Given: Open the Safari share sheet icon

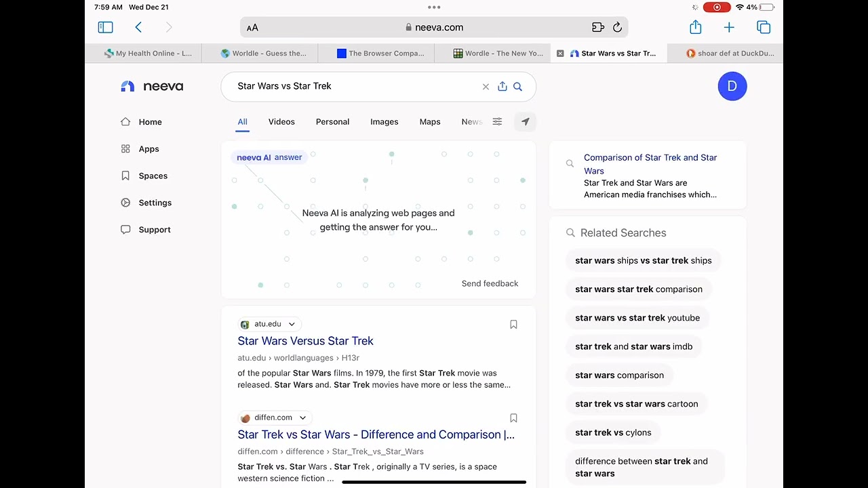Looking at the screenshot, I should pos(695,27).
